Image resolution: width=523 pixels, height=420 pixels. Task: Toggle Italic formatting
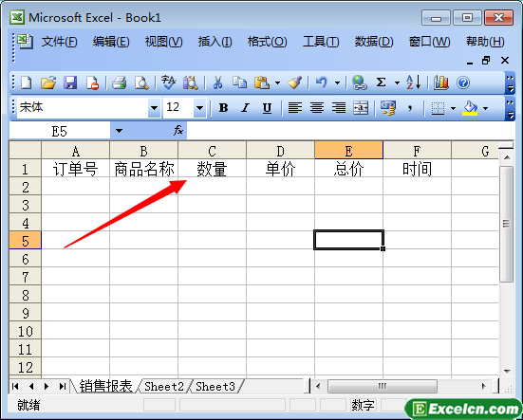tap(245, 108)
